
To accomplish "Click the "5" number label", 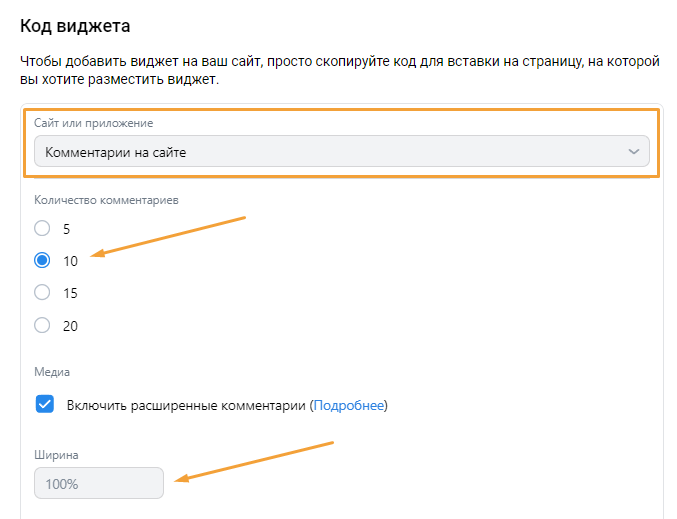I will click(66, 229).
